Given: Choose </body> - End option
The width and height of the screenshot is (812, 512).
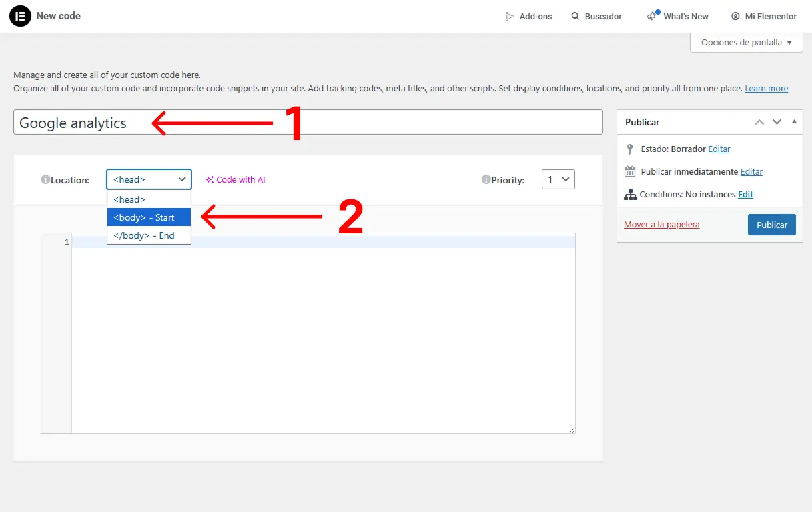Looking at the screenshot, I should (149, 235).
